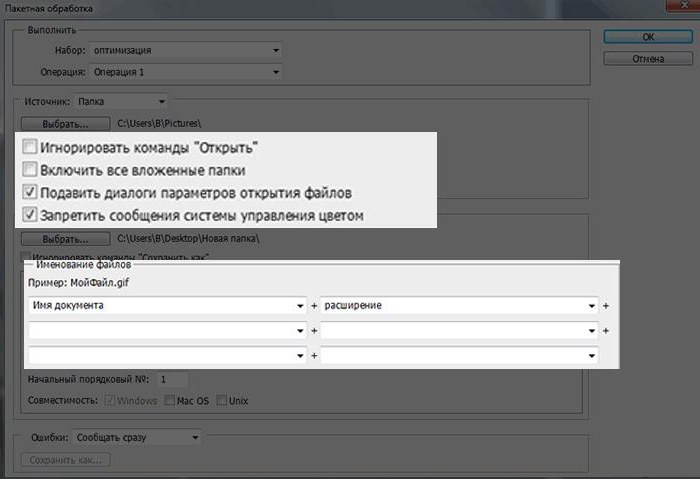Enable Игнорировать команды "Открыть" checkbox
Viewport: 700px width, 479px height.
click(x=30, y=146)
